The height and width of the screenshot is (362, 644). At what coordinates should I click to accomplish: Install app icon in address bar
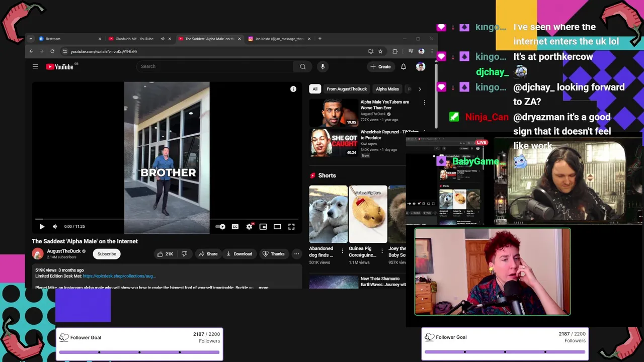[371, 51]
